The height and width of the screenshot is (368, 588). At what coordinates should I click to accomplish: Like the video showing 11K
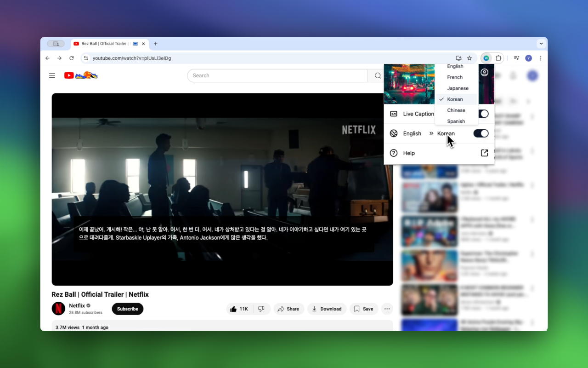pyautogui.click(x=240, y=309)
